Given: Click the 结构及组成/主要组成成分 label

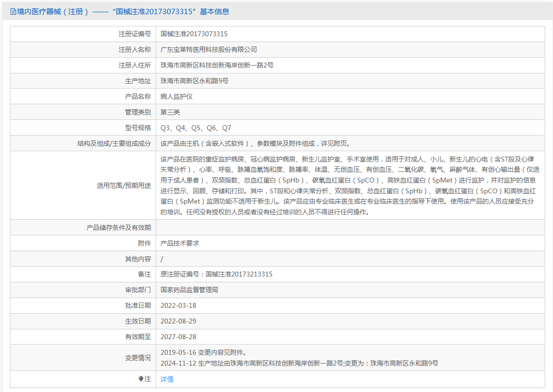Looking at the screenshot, I should point(114,143).
